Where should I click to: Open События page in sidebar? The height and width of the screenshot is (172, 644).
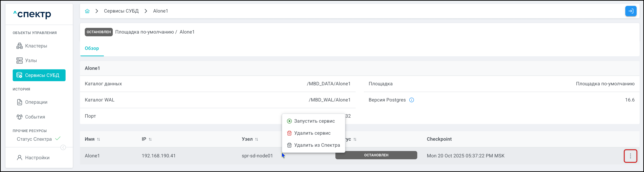pos(35,117)
